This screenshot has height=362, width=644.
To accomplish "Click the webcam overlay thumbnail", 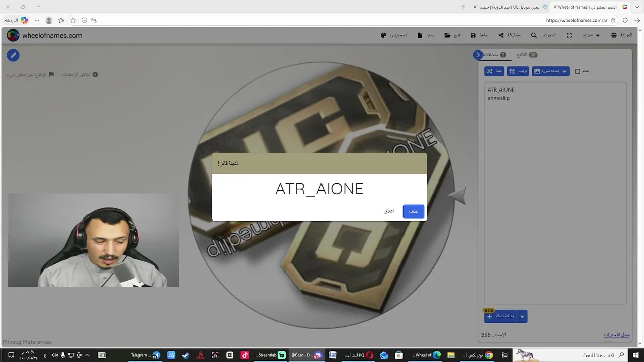I will click(94, 240).
